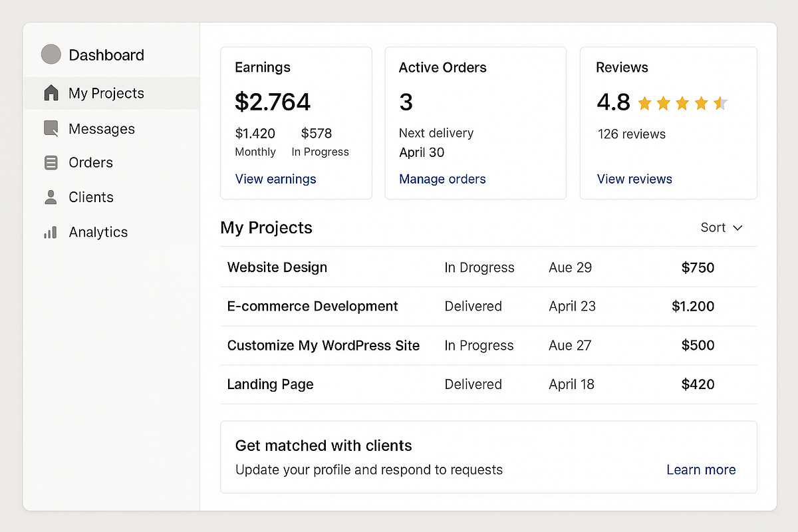Open the E-commerce Development project
The height and width of the screenshot is (532, 798).
pyautogui.click(x=313, y=307)
